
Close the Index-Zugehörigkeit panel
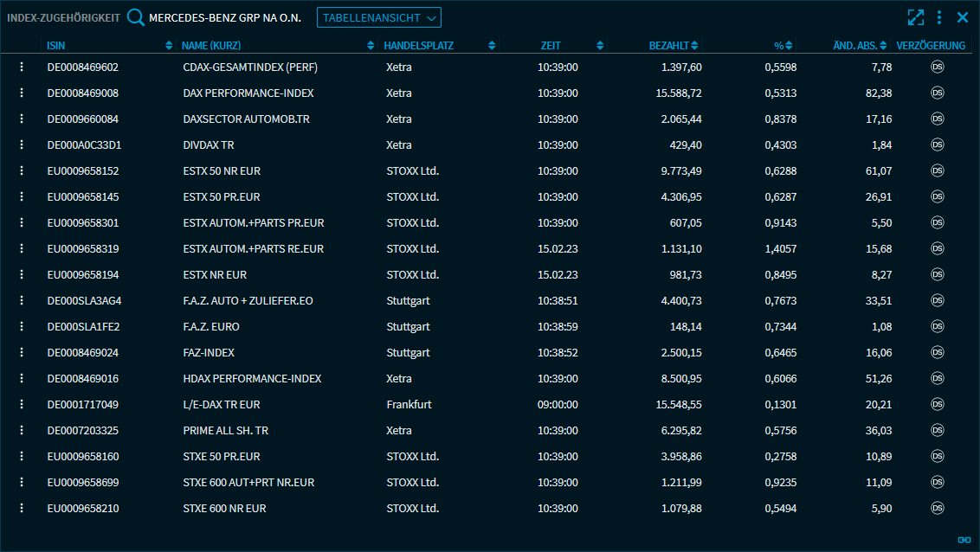pos(962,17)
